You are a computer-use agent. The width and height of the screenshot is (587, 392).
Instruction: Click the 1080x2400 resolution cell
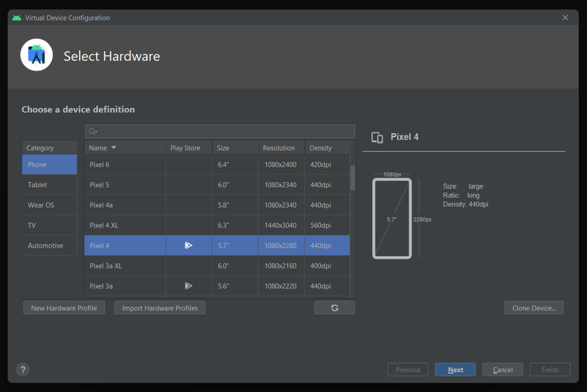(x=281, y=164)
